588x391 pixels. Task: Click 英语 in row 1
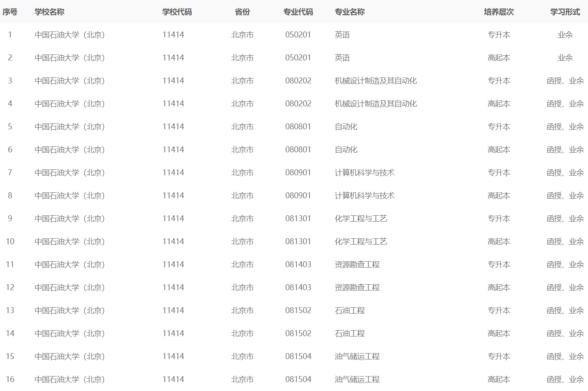[x=342, y=35]
